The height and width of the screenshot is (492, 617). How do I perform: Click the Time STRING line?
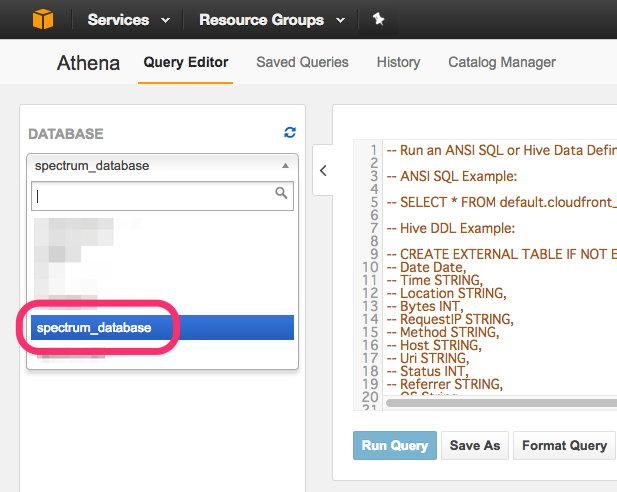pos(435,280)
